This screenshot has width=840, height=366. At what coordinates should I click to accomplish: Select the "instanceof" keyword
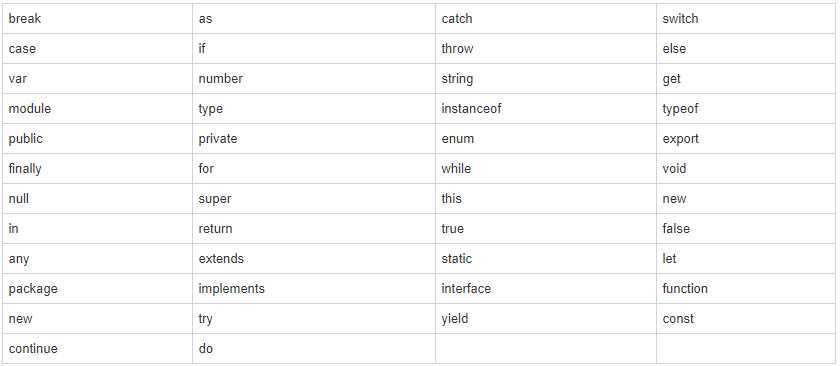point(471,109)
